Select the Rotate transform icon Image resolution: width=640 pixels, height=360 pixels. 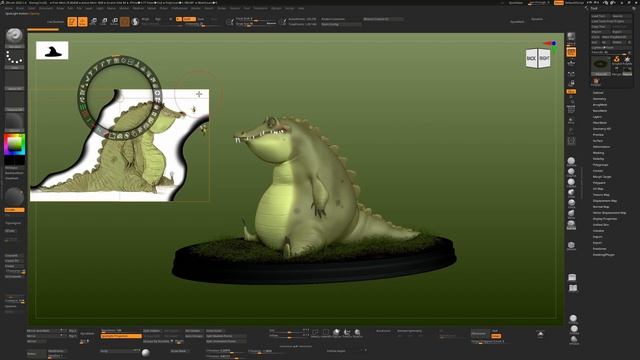pyautogui.click(x=115, y=21)
